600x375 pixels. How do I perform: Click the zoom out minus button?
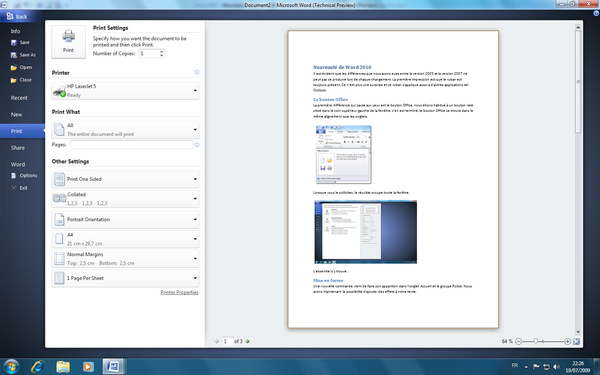[x=518, y=341]
